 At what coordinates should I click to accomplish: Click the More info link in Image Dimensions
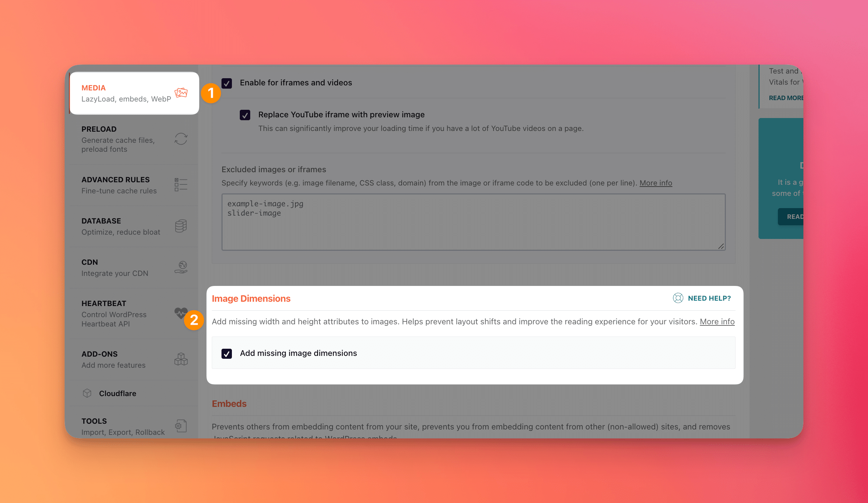click(x=717, y=321)
